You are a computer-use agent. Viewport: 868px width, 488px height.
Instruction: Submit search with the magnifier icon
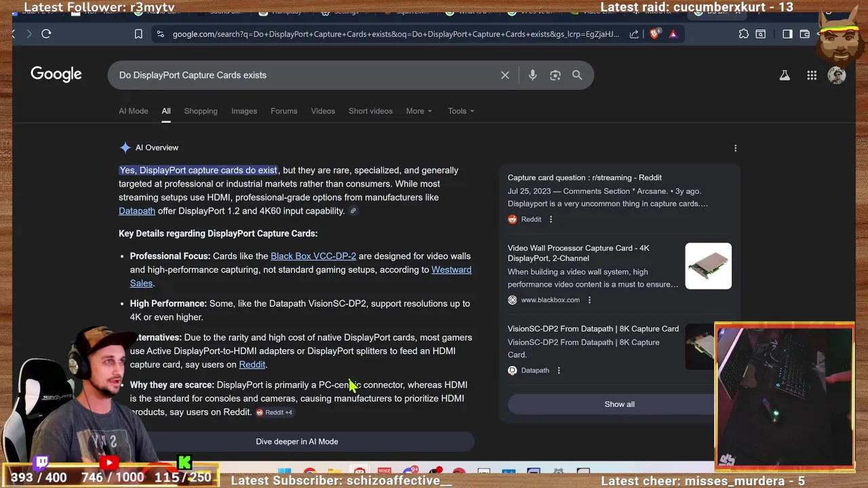pyautogui.click(x=577, y=75)
